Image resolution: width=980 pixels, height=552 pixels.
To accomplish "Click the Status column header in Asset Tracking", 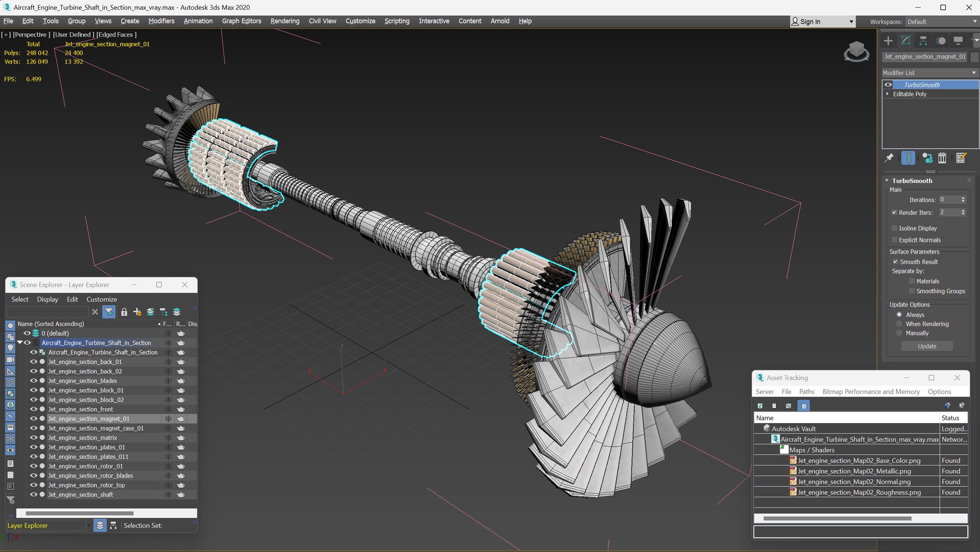I will click(953, 418).
